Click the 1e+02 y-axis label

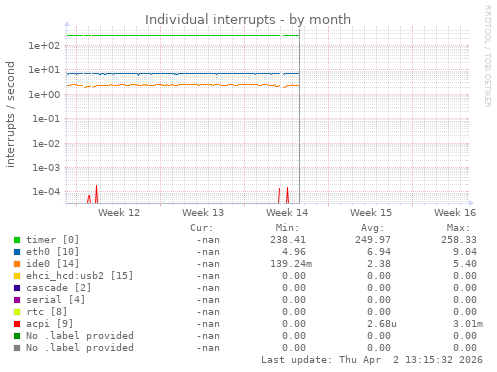(x=44, y=46)
